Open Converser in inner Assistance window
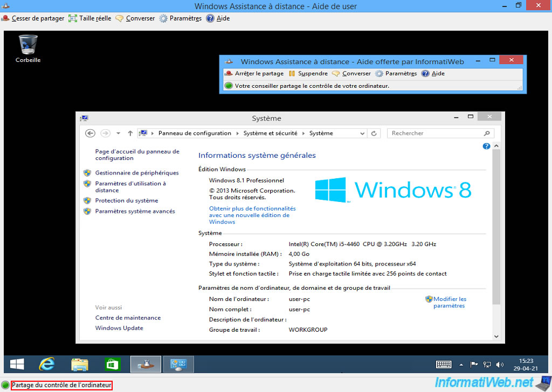 tap(351, 73)
